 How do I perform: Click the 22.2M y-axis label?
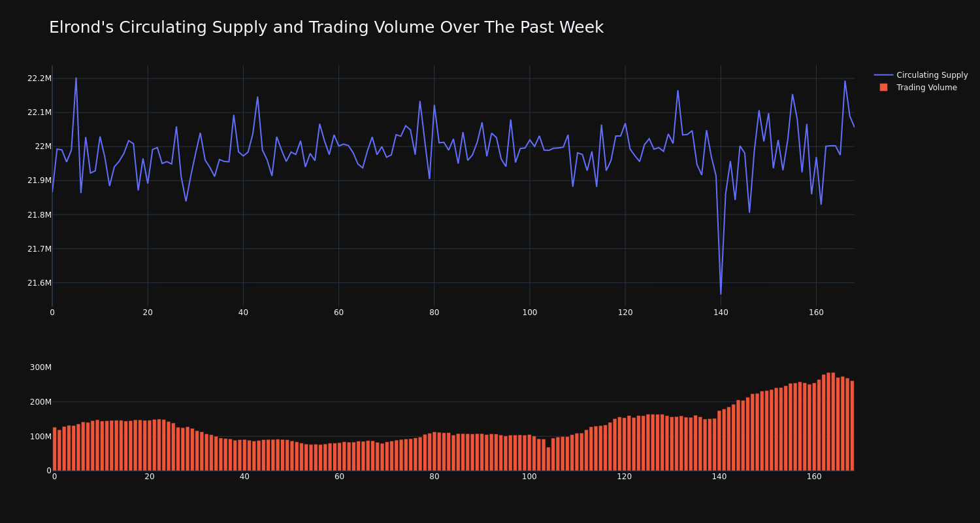tap(39, 78)
